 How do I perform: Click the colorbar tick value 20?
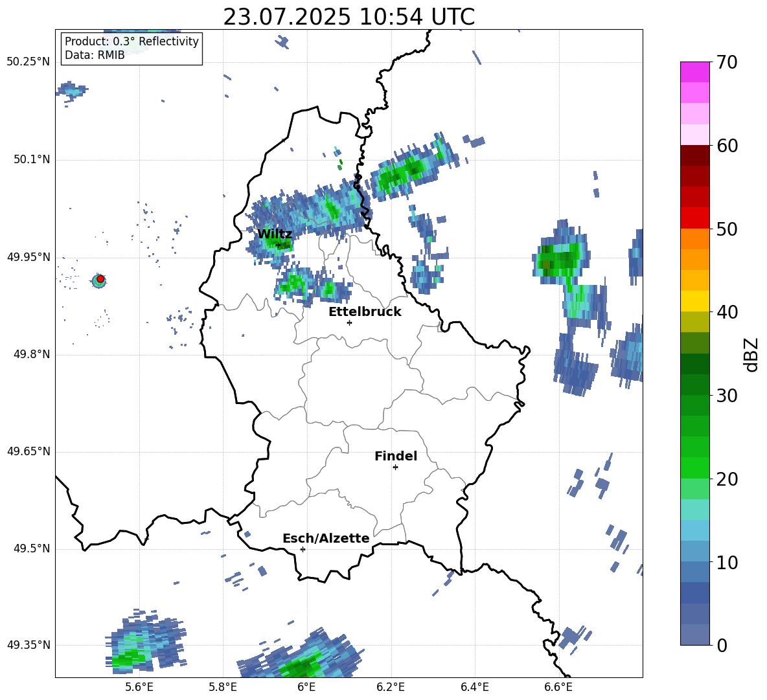click(x=727, y=479)
